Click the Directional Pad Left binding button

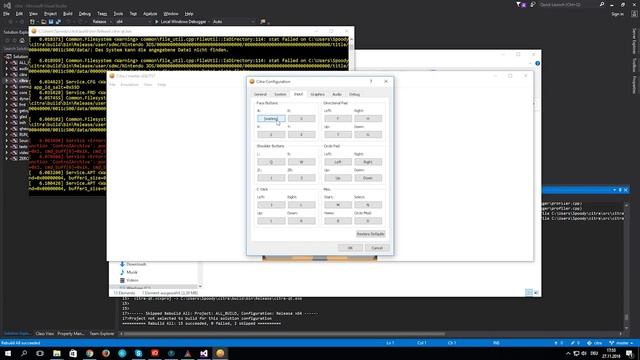tap(338, 119)
